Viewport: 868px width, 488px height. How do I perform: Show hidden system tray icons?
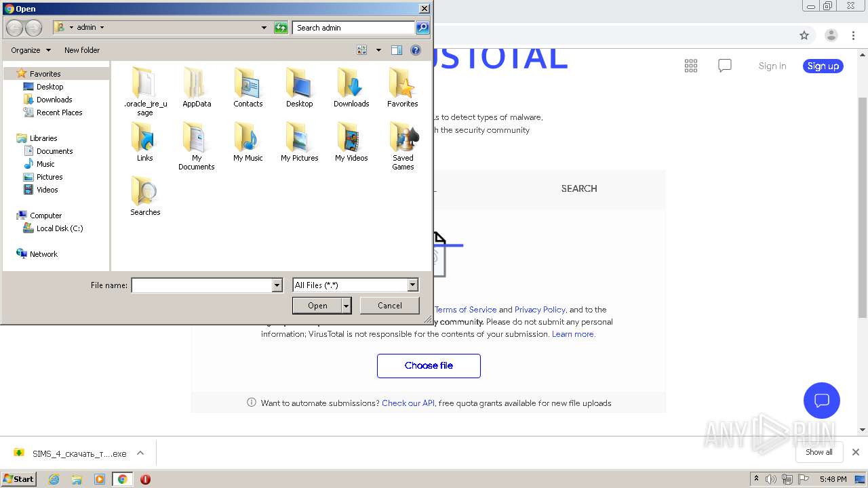pos(756,479)
